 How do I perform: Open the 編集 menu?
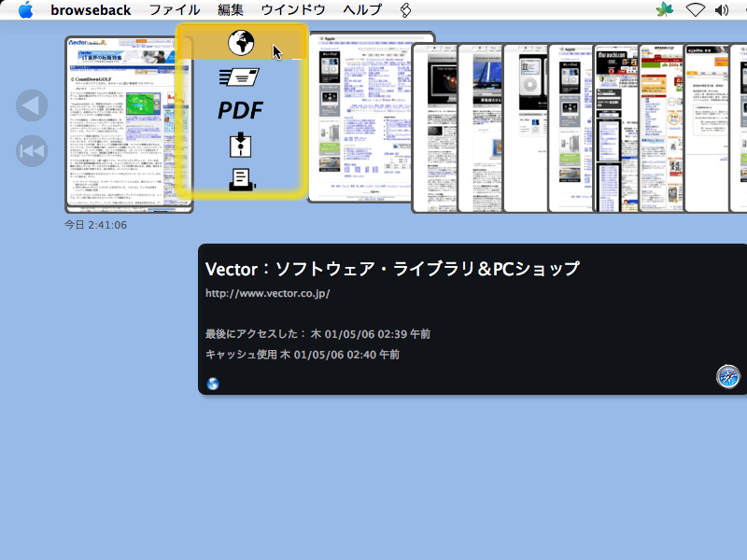[231, 10]
